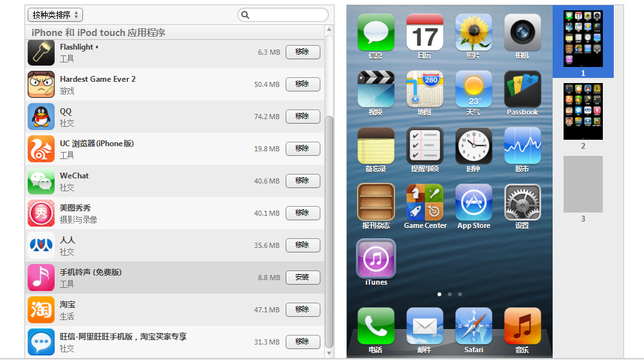
Task: Select the Weather app icon
Action: [x=474, y=89]
